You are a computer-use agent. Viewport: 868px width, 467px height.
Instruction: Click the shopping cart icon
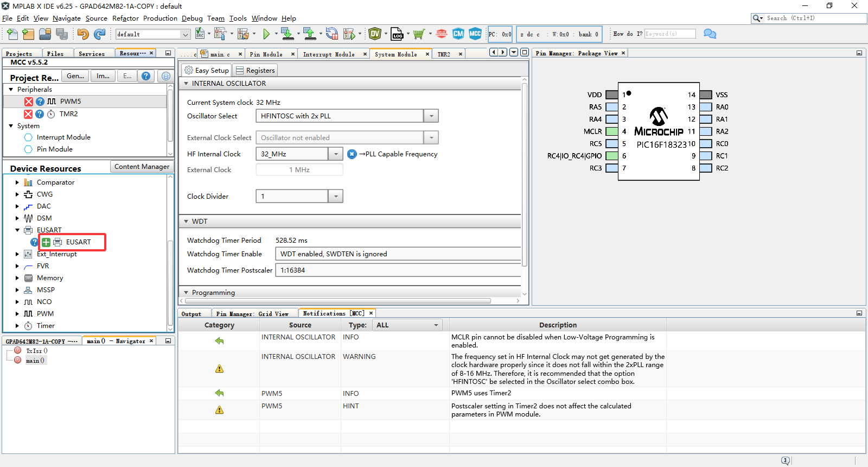pos(418,34)
